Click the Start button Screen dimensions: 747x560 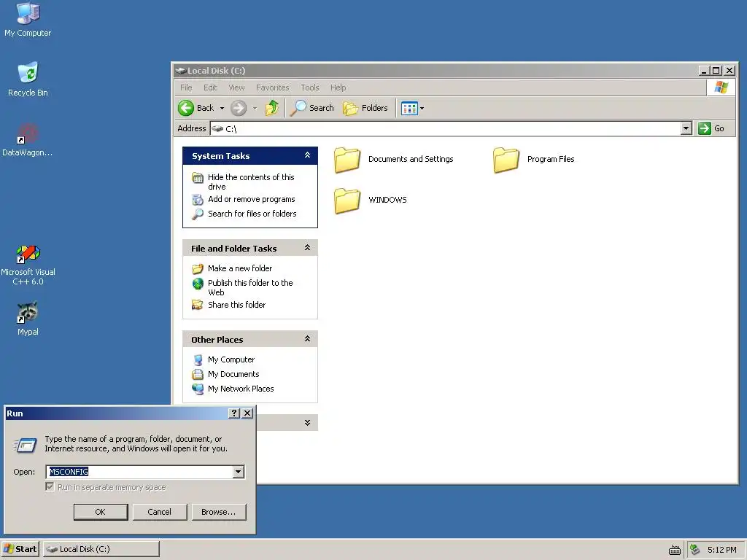(20, 549)
